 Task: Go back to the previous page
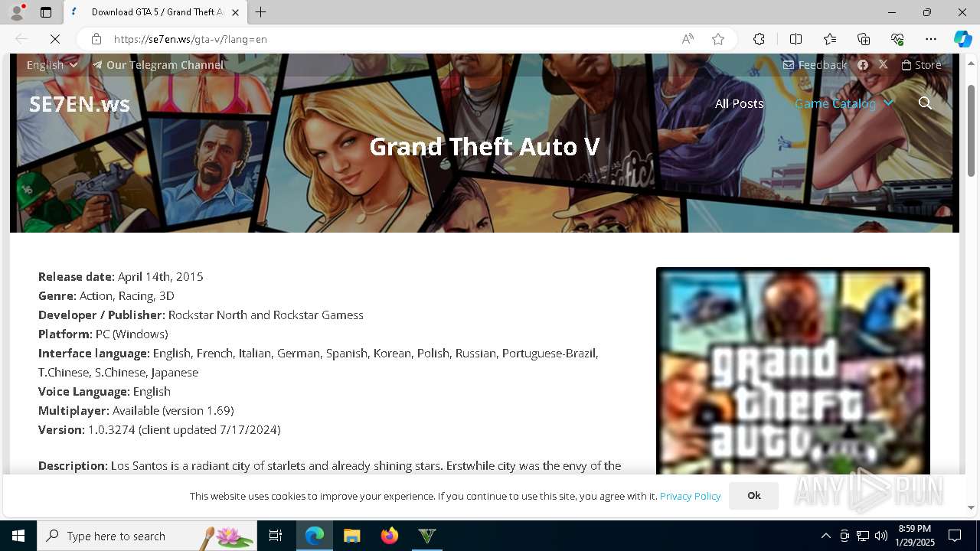[21, 39]
